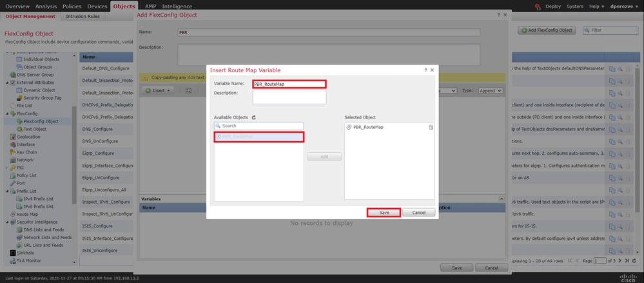Remove PBR_RouteMap from Selected Object
Viewport: 644px width, 283px height.
pyautogui.click(x=431, y=128)
